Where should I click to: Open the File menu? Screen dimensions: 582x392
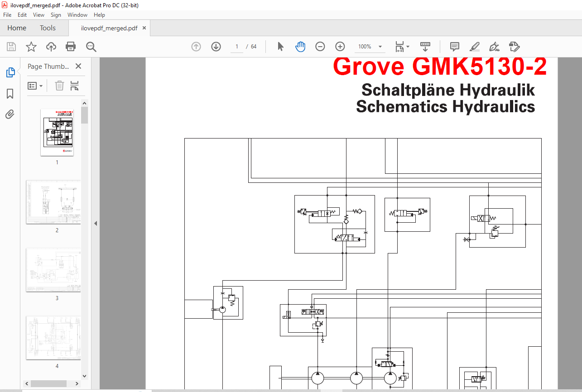coord(7,15)
